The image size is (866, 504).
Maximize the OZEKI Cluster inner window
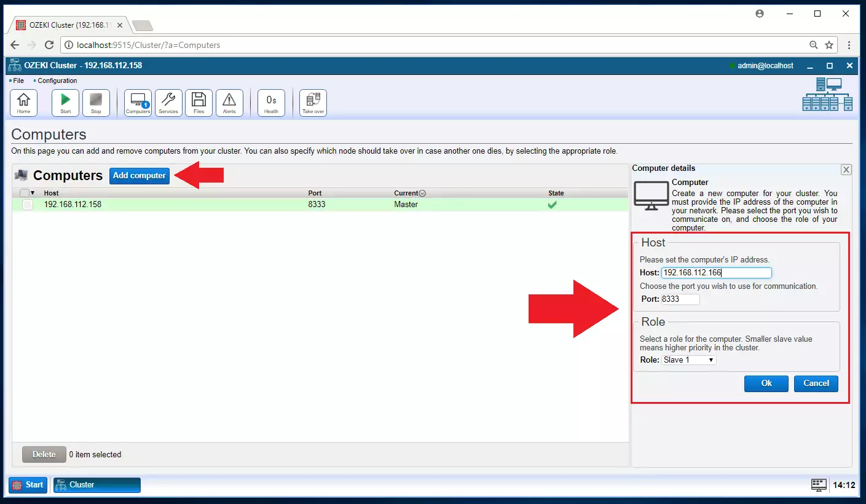(830, 66)
